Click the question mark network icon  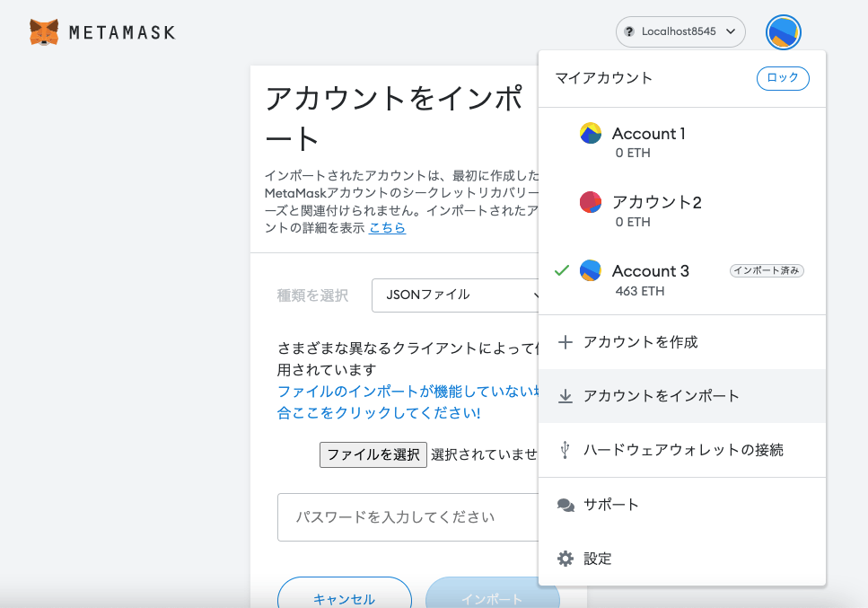(x=629, y=31)
